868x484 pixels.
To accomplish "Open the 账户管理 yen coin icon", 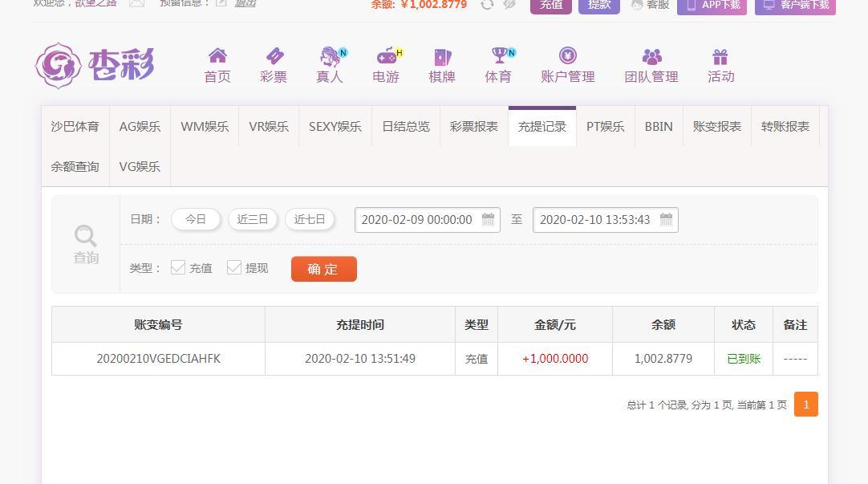I will click(567, 55).
